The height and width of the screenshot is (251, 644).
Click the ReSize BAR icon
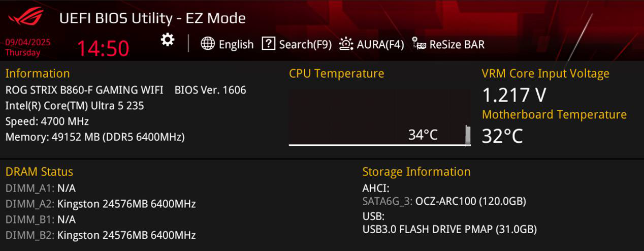418,44
